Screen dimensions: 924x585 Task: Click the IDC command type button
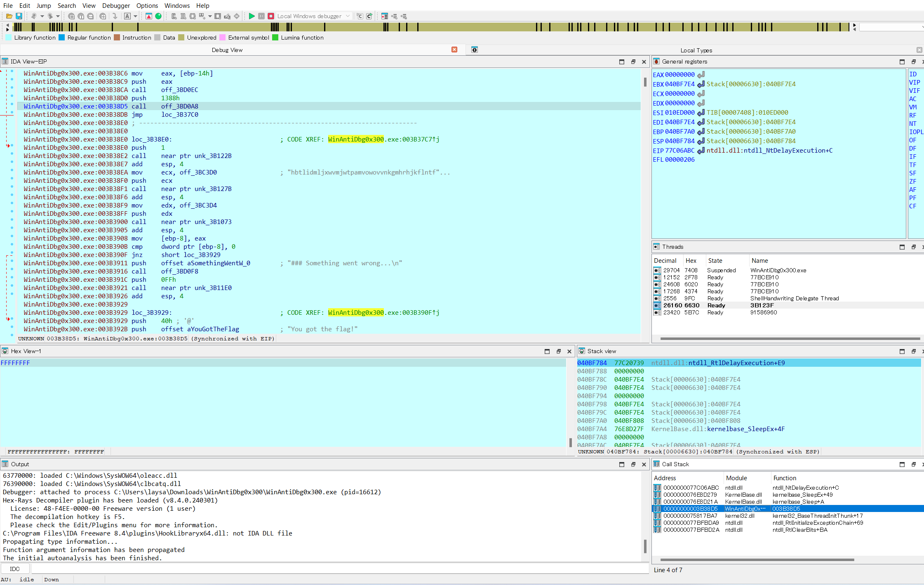[x=15, y=569]
